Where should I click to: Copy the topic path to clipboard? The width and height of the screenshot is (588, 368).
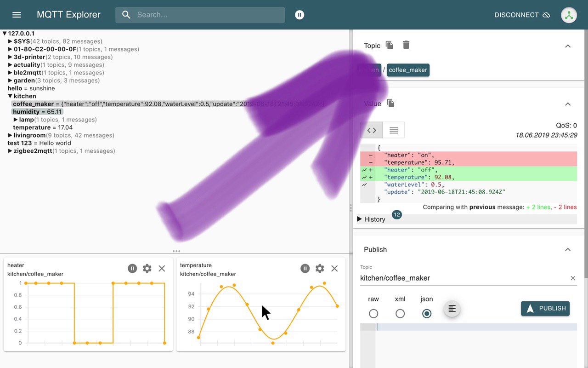coord(390,45)
